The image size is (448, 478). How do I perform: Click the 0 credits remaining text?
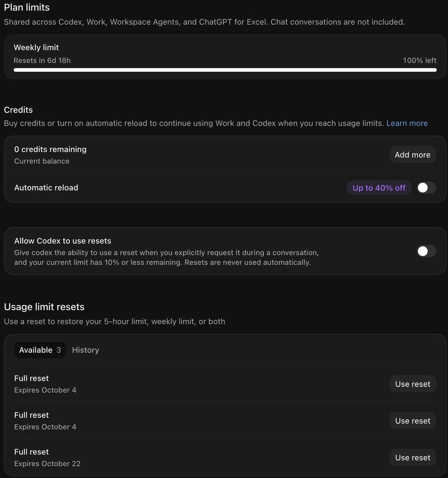click(x=50, y=149)
